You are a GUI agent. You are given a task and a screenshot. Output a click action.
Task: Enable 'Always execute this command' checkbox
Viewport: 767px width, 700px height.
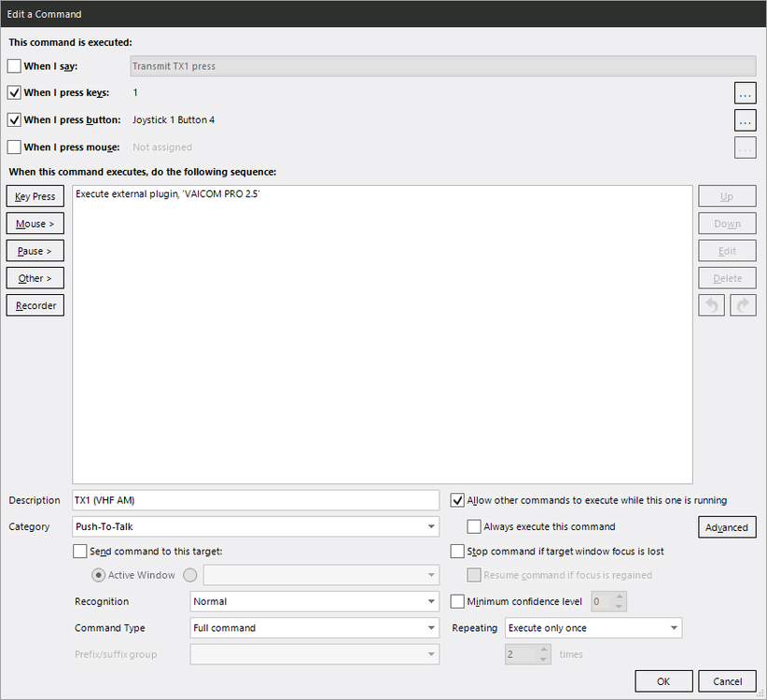474,526
